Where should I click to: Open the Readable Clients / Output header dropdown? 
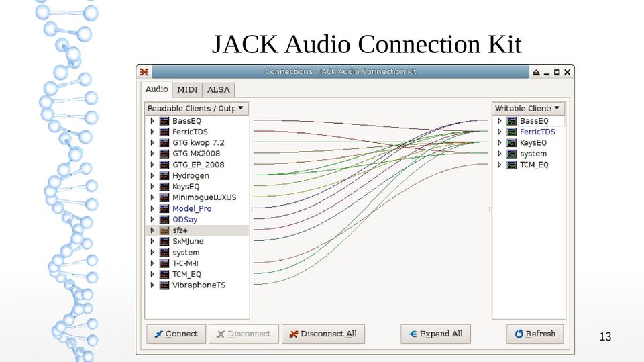click(197, 109)
